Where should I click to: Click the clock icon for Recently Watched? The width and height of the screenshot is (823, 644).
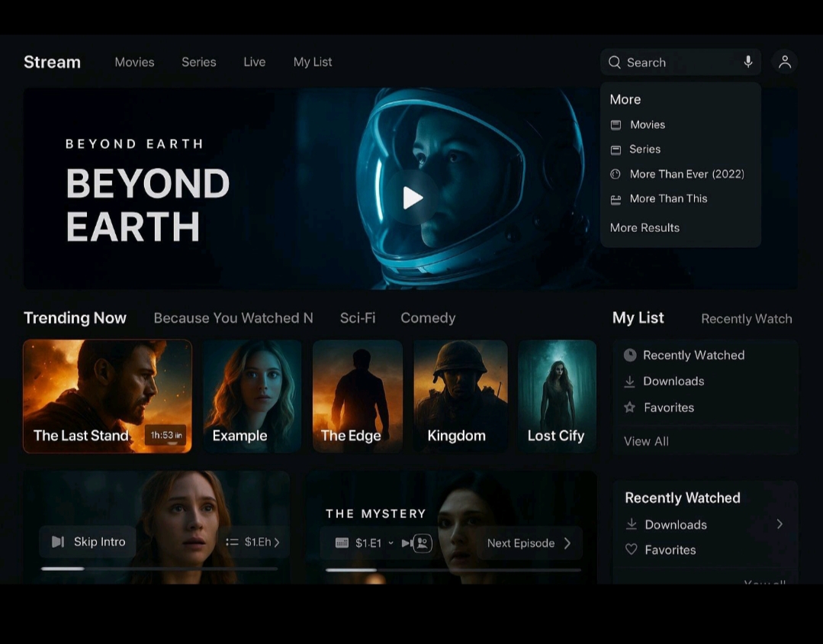click(629, 355)
